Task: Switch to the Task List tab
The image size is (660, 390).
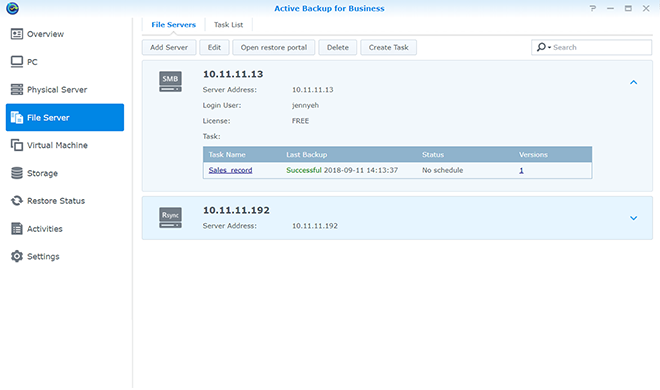Action: pyautogui.click(x=228, y=25)
